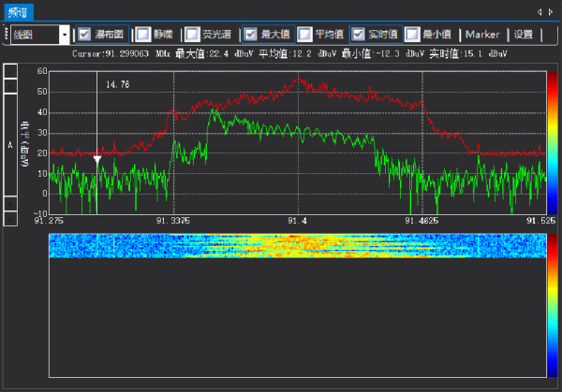Select the white triangle cursor marker

point(97,159)
